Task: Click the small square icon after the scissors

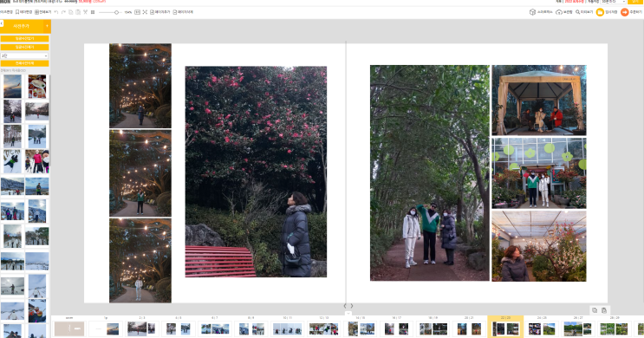Action: [93, 12]
